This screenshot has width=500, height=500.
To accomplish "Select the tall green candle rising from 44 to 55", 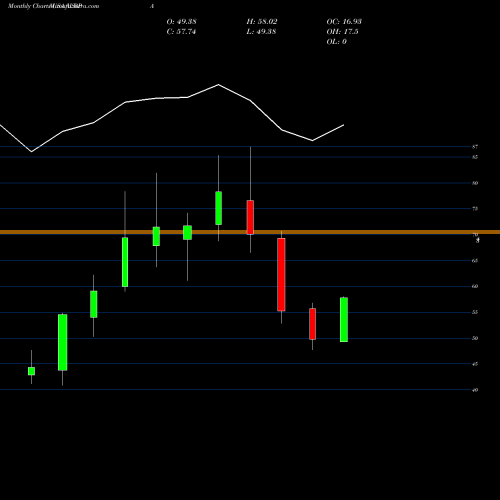I will pyautogui.click(x=63, y=342).
